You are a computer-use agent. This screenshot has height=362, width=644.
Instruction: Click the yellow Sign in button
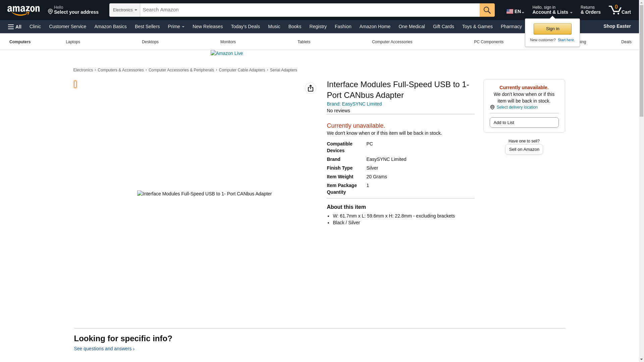[552, 29]
